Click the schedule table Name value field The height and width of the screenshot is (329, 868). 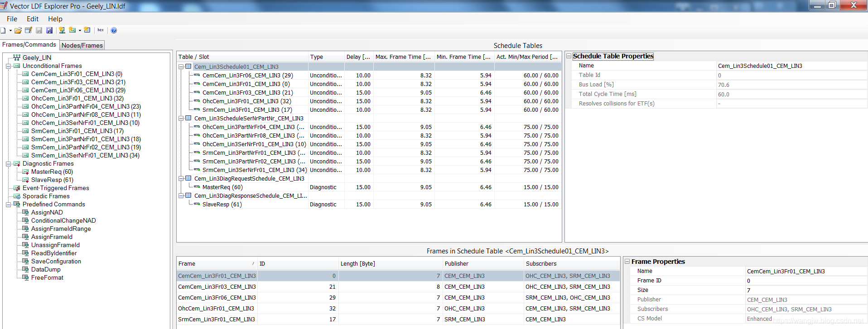pos(792,66)
